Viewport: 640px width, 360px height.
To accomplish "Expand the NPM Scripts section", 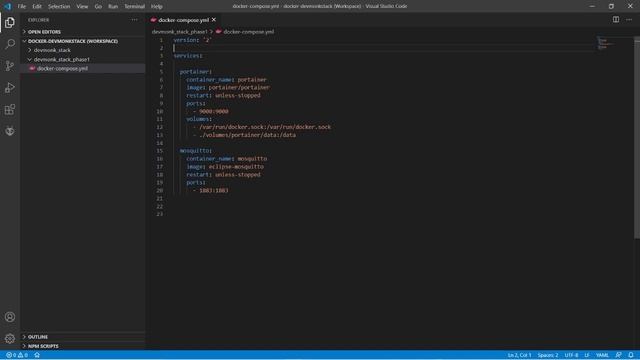I will click(x=83, y=346).
